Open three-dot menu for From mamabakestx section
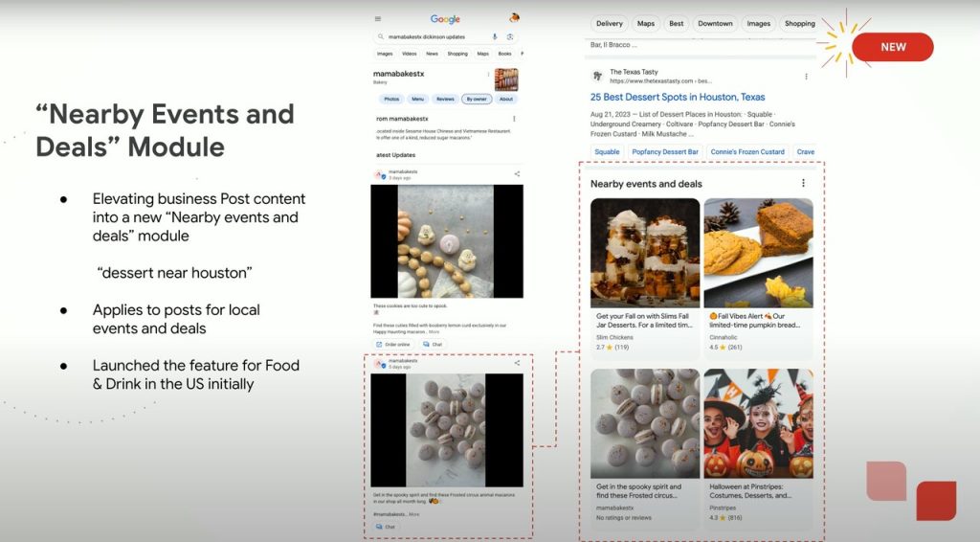The width and height of the screenshot is (980, 542). coord(514,119)
